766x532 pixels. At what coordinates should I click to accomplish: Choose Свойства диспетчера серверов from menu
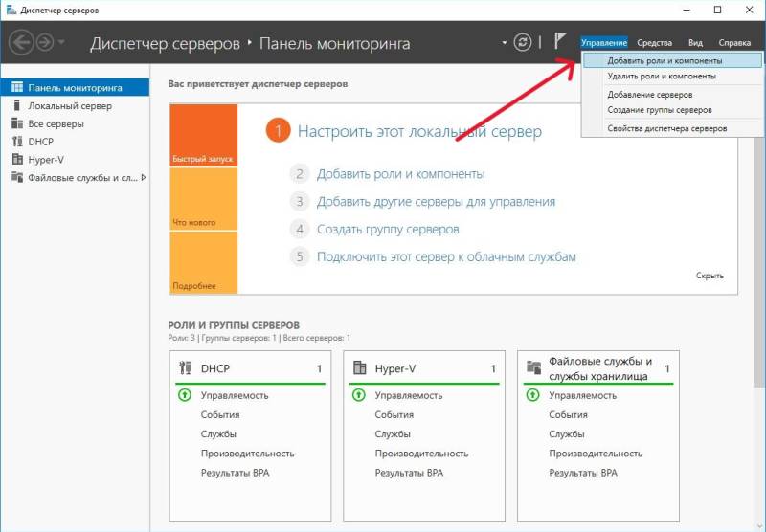(666, 127)
